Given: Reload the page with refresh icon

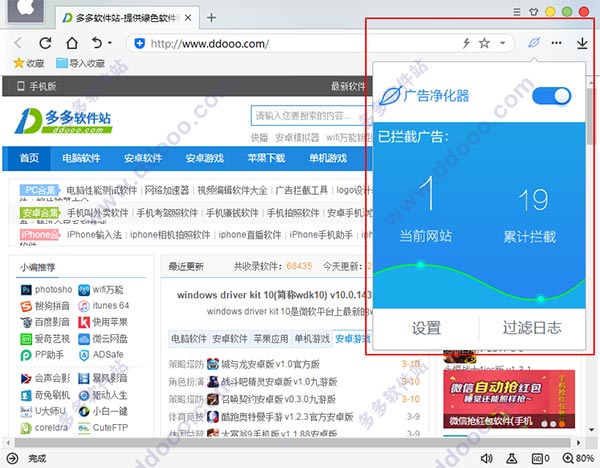Looking at the screenshot, I should coord(45,43).
